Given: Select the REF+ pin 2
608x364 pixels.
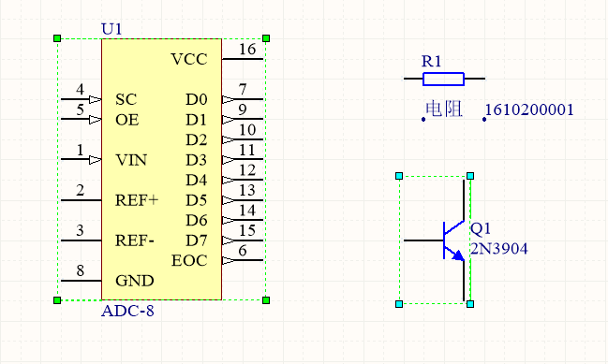Looking at the screenshot, I should 82,200.
